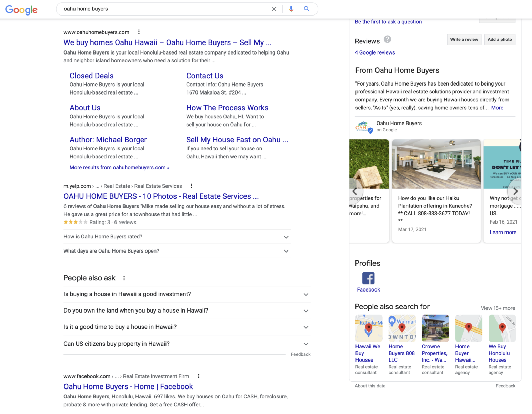Open Home Buyers 808 LLC map thumbnail

(402, 328)
